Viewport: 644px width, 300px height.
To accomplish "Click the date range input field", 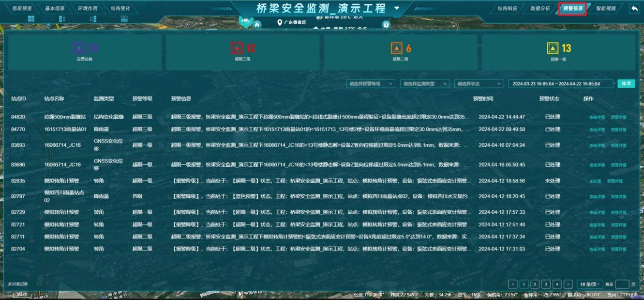I will (x=560, y=84).
